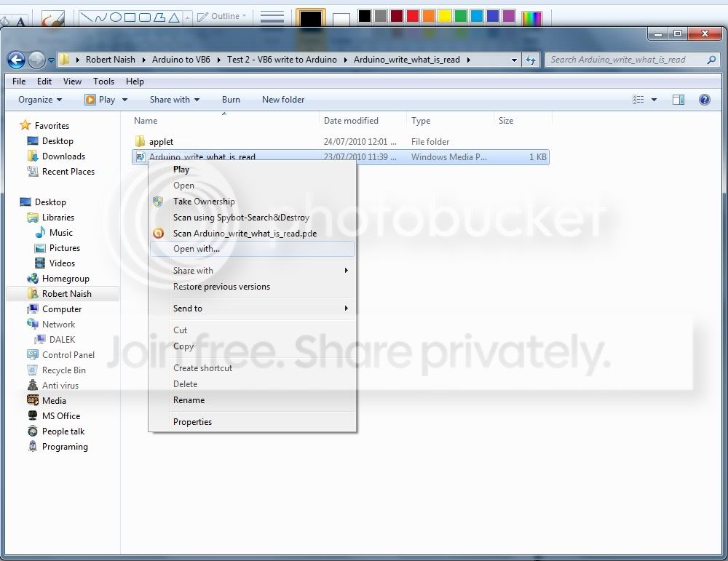The width and height of the screenshot is (728, 561).
Task: Open the Music library in sidebar
Action: click(x=61, y=232)
